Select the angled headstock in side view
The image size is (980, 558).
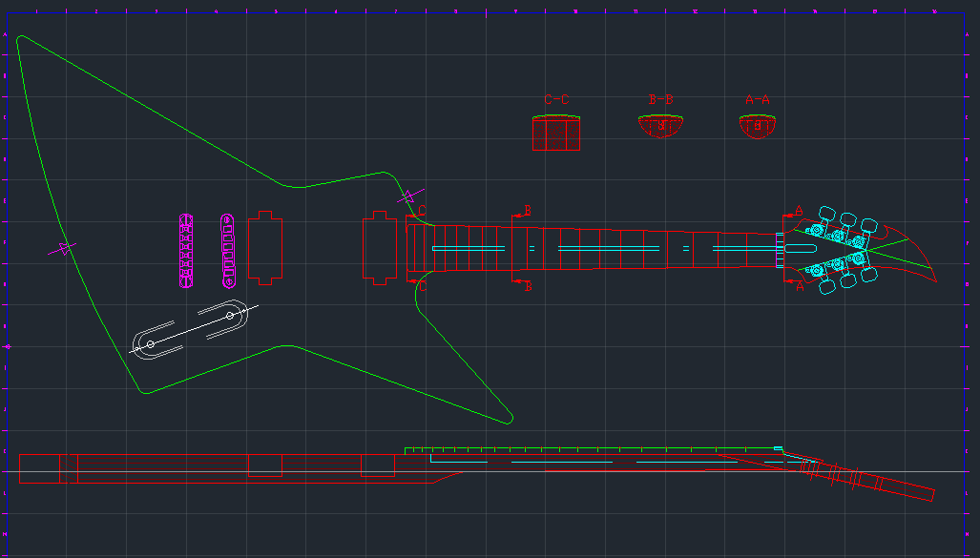click(859, 475)
